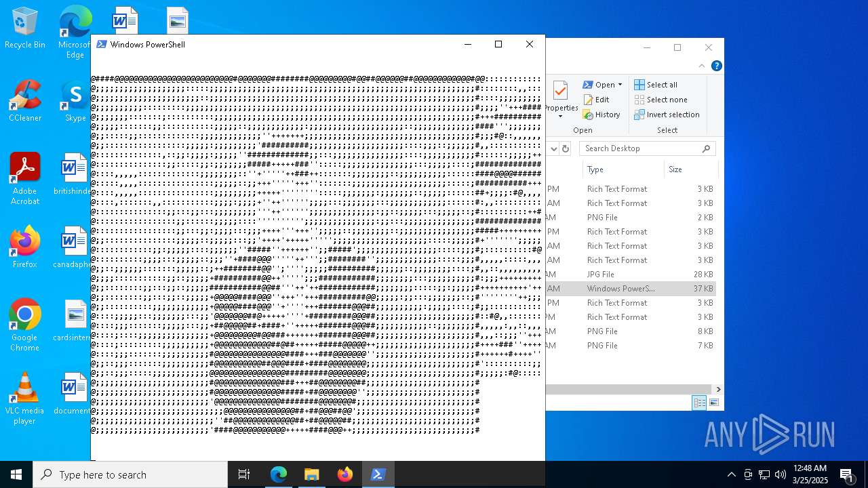Select the PNG File row sized 8 KB
The image size is (868, 488).
pos(631,331)
